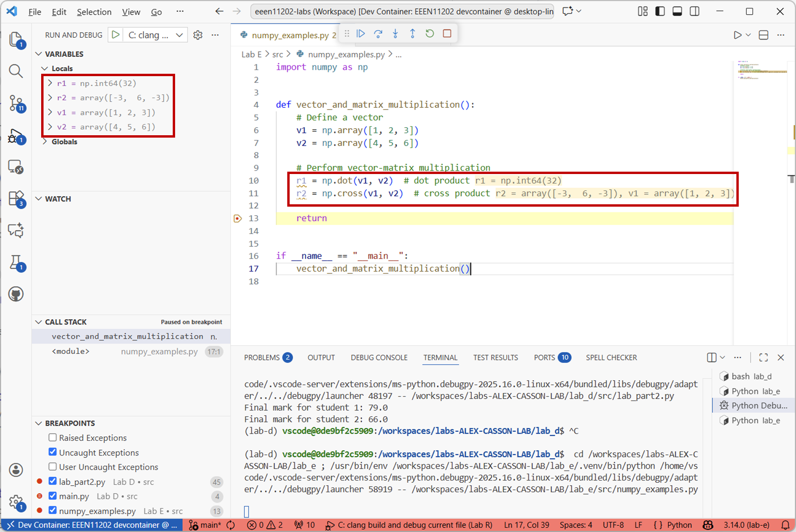
Task: Open the Search view in activity bar
Action: point(16,71)
